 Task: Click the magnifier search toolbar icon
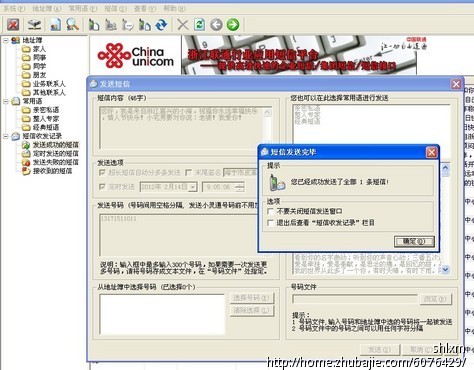pyautogui.click(x=72, y=25)
